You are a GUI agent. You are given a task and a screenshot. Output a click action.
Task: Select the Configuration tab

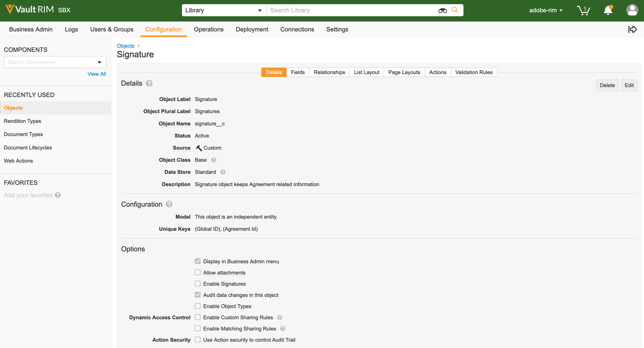[164, 29]
